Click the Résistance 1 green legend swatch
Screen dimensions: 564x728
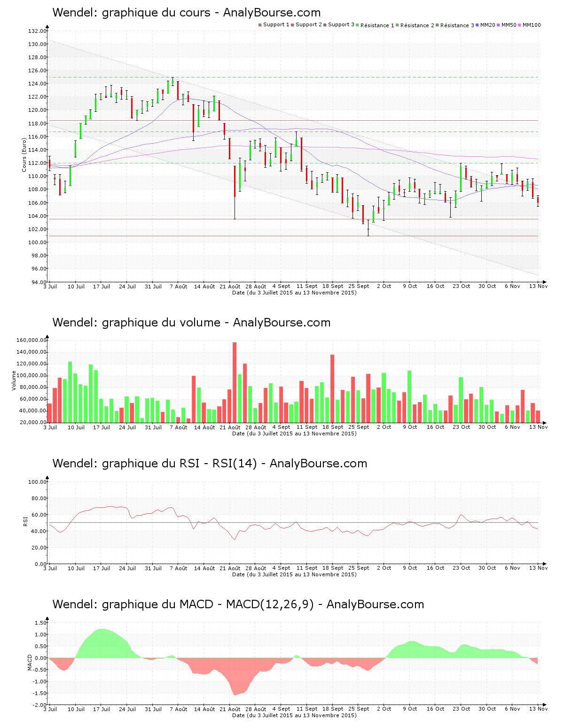(357, 25)
